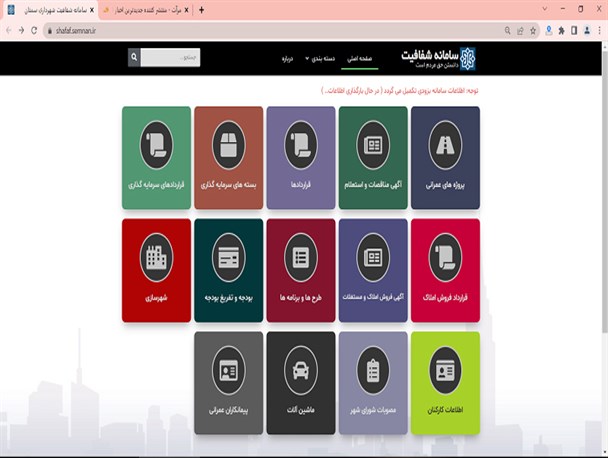Image resolution: width=608 pixels, height=458 pixels.
Task: Open پیمانکاران عمرانی ID card icon
Action: pos(229,370)
